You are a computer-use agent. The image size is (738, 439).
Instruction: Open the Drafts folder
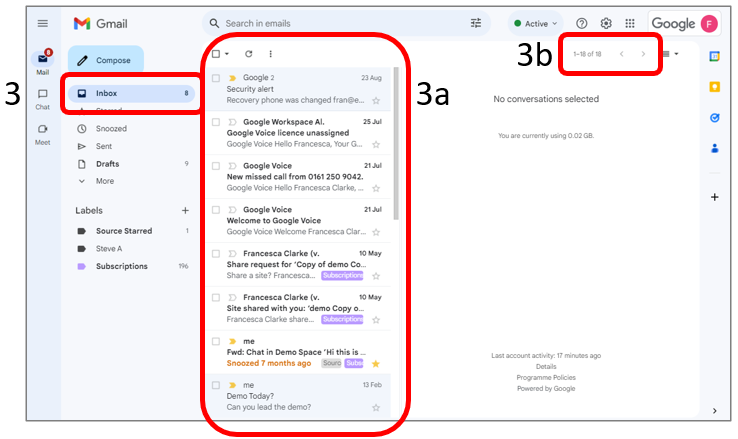(x=107, y=164)
